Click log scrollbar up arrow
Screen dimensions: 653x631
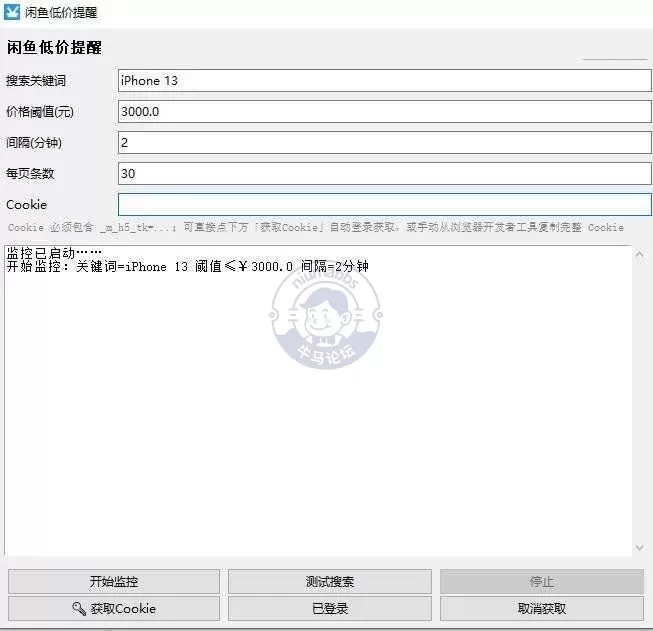[x=640, y=254]
